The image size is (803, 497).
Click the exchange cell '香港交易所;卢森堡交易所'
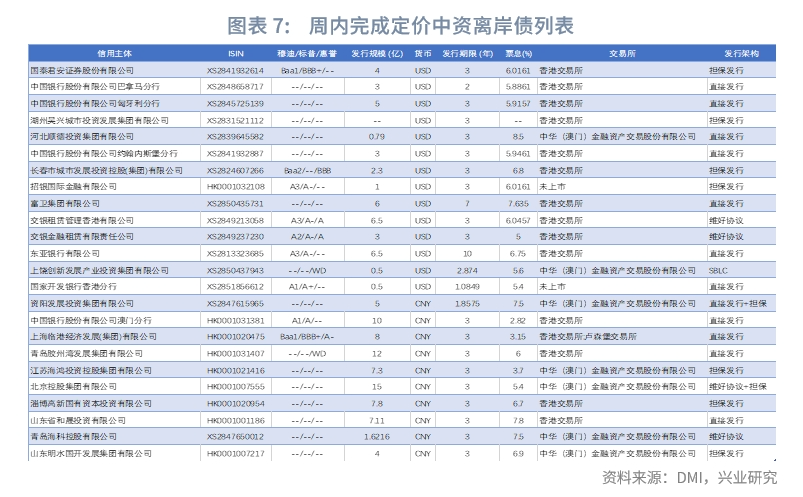coord(588,337)
